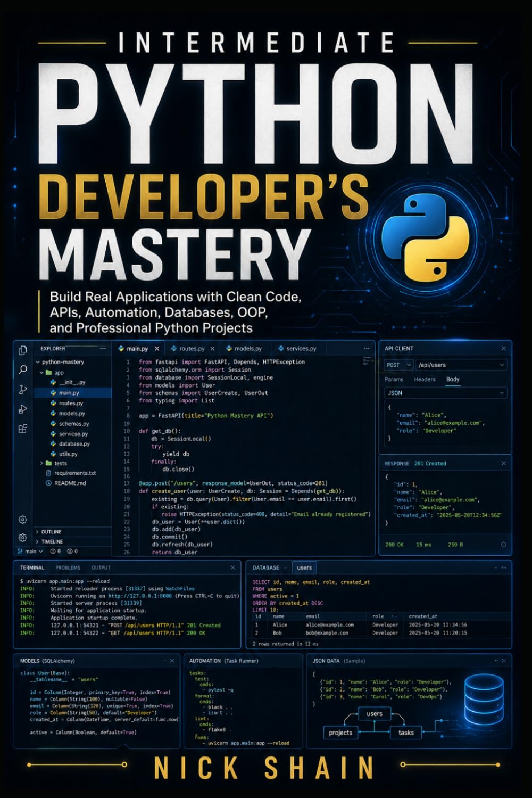532x798 pixels.
Task: Close the Response panel
Action: point(504,463)
